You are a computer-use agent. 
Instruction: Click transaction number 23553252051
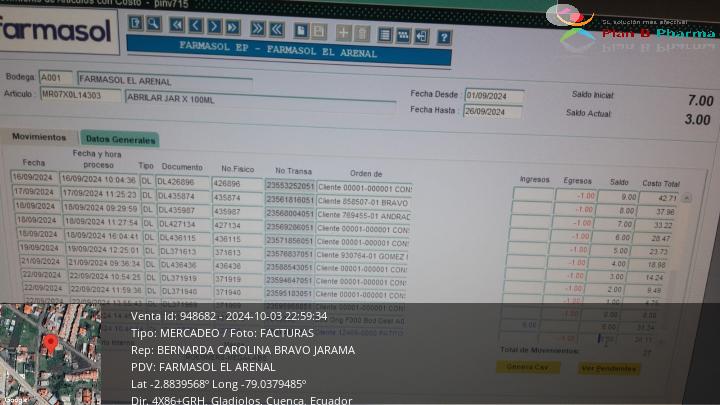coord(290,186)
